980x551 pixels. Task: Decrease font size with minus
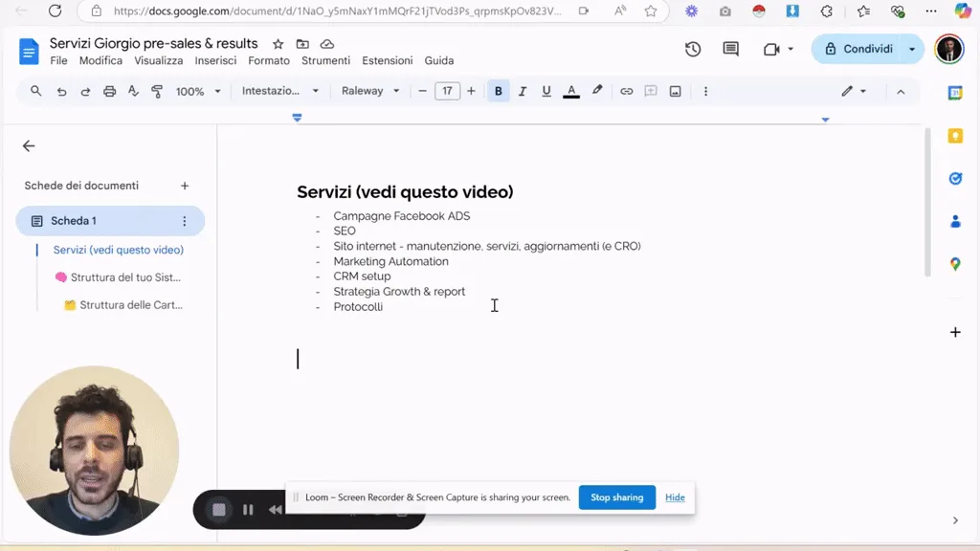tap(422, 91)
